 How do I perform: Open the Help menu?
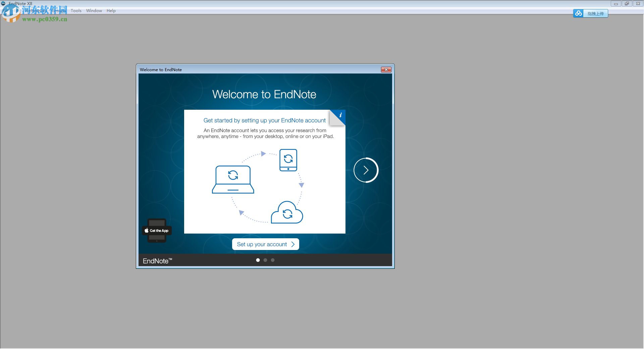(111, 10)
